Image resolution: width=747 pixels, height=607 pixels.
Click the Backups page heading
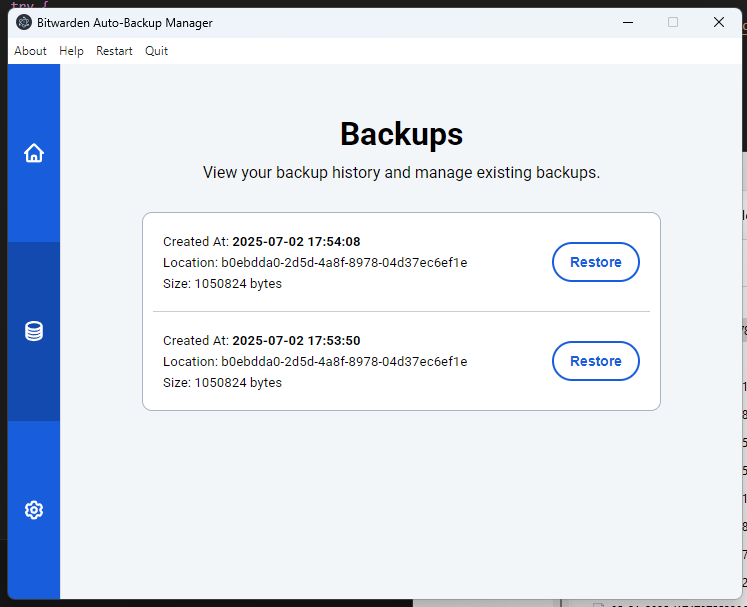coord(401,134)
